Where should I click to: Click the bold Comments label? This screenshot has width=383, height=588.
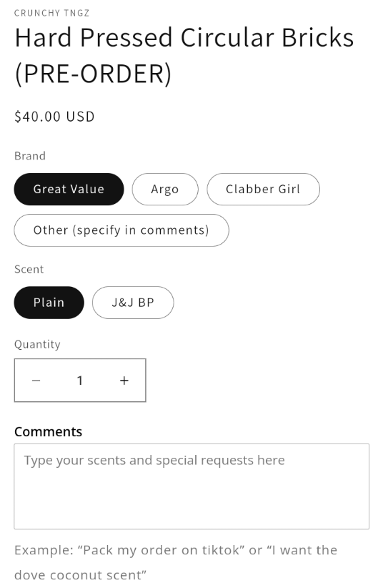(x=48, y=431)
